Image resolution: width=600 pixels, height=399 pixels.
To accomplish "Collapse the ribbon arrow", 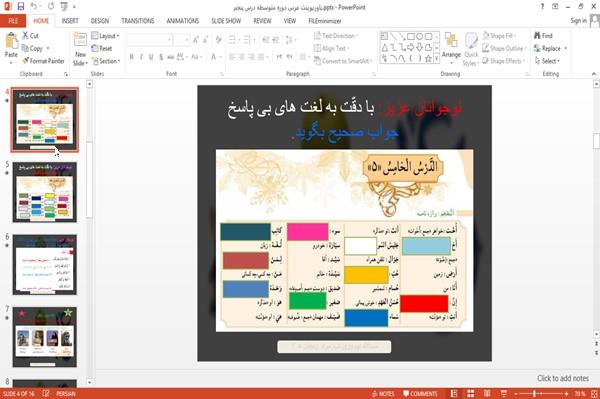I will coord(594,74).
